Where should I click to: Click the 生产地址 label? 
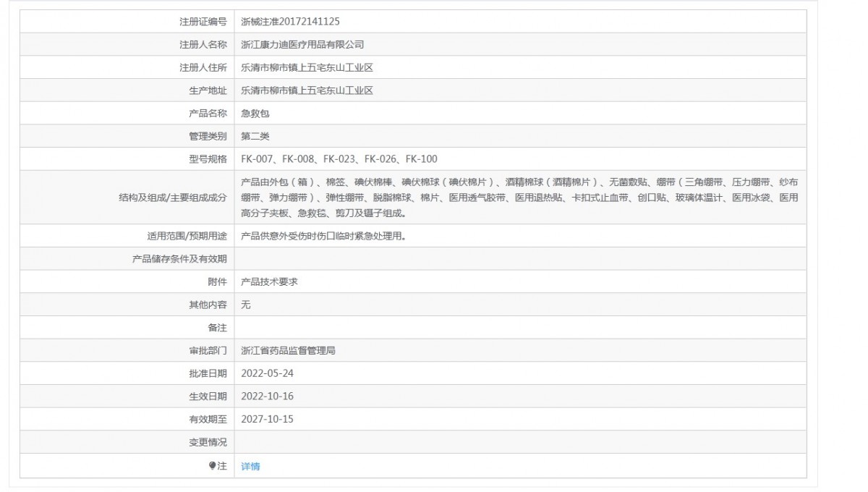pos(208,91)
